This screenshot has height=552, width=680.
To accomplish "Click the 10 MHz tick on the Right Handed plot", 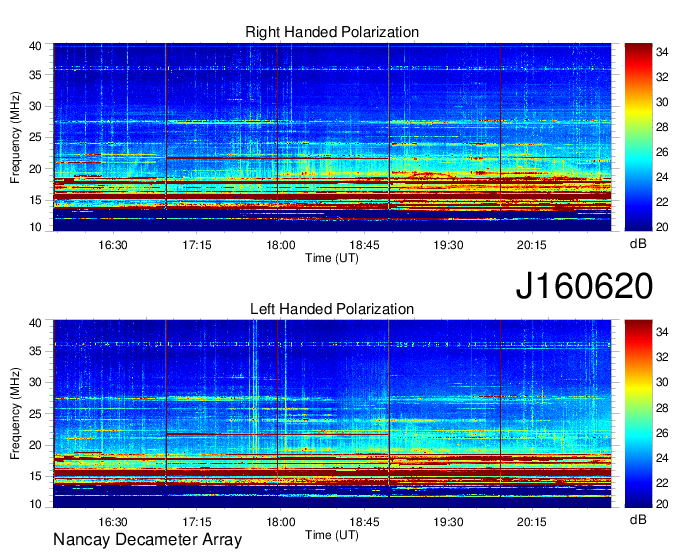I will click(36, 227).
